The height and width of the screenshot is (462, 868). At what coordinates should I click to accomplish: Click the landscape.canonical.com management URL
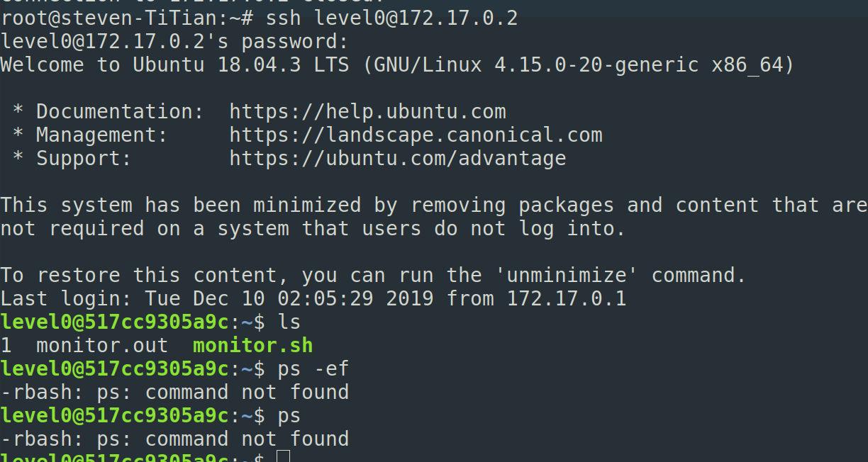click(x=416, y=135)
